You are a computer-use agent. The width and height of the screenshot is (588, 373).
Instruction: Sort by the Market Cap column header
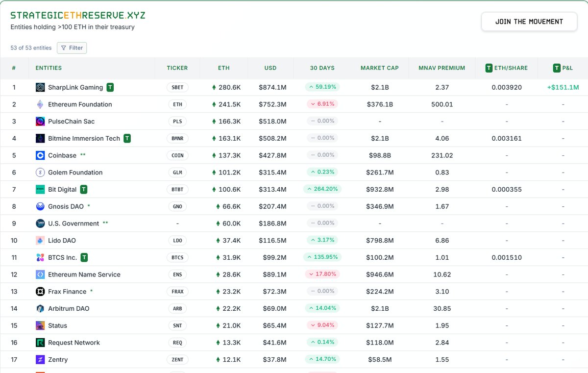(x=380, y=68)
